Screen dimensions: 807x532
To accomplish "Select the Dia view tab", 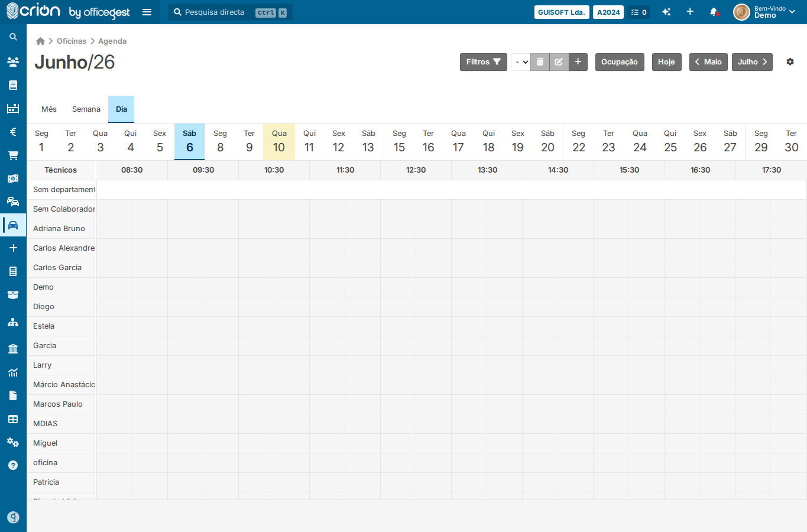I will click(x=121, y=109).
